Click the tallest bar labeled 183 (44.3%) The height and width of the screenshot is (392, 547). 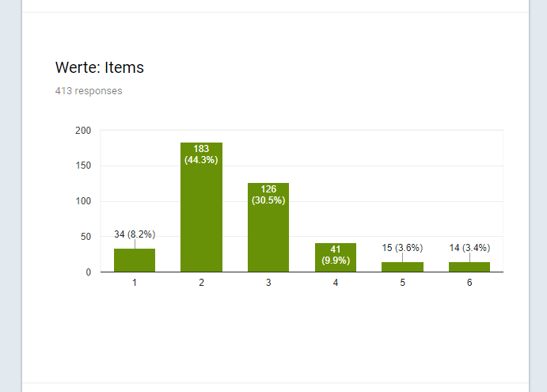[201, 207]
